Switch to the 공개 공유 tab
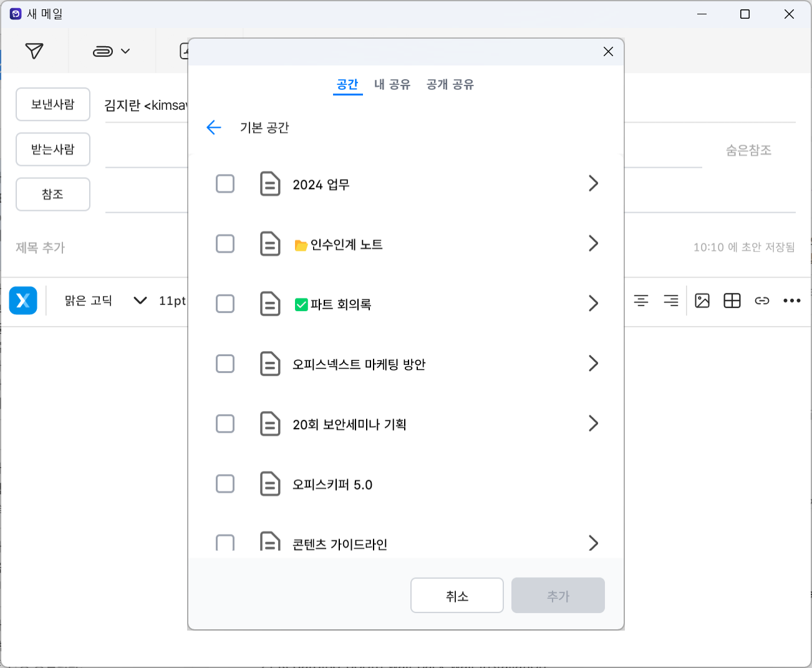812x668 pixels. click(x=450, y=84)
